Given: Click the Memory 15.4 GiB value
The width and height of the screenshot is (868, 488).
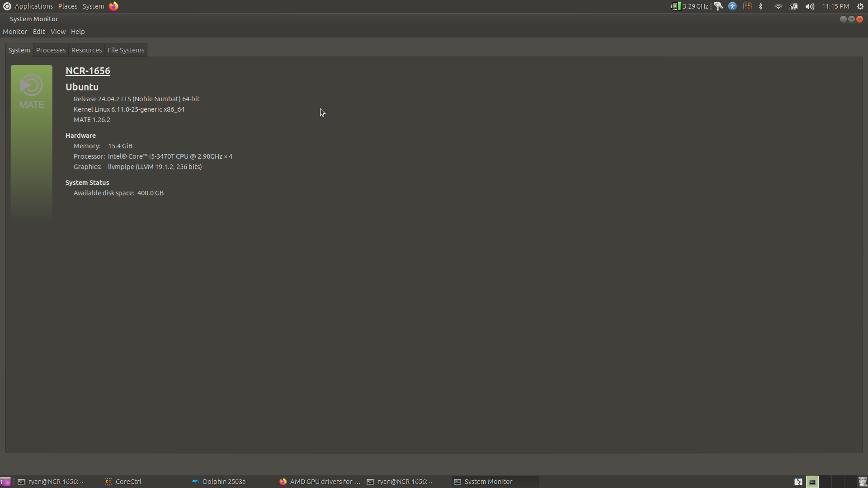Looking at the screenshot, I should click(x=120, y=146).
